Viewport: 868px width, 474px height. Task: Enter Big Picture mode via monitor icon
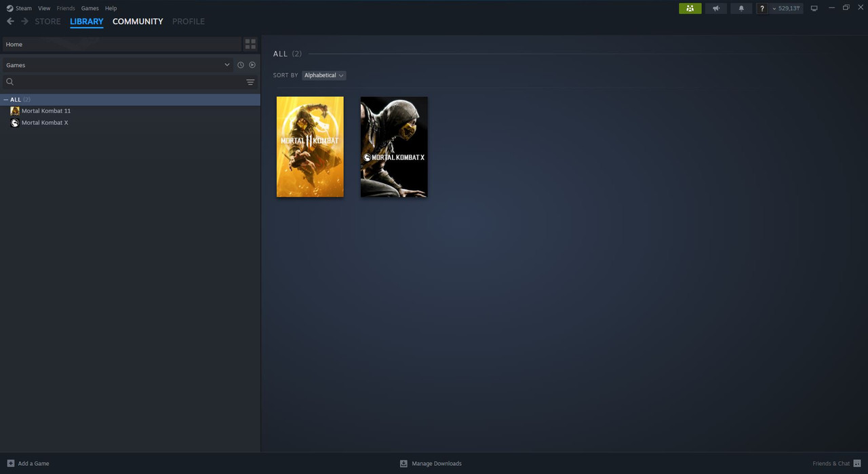[814, 8]
